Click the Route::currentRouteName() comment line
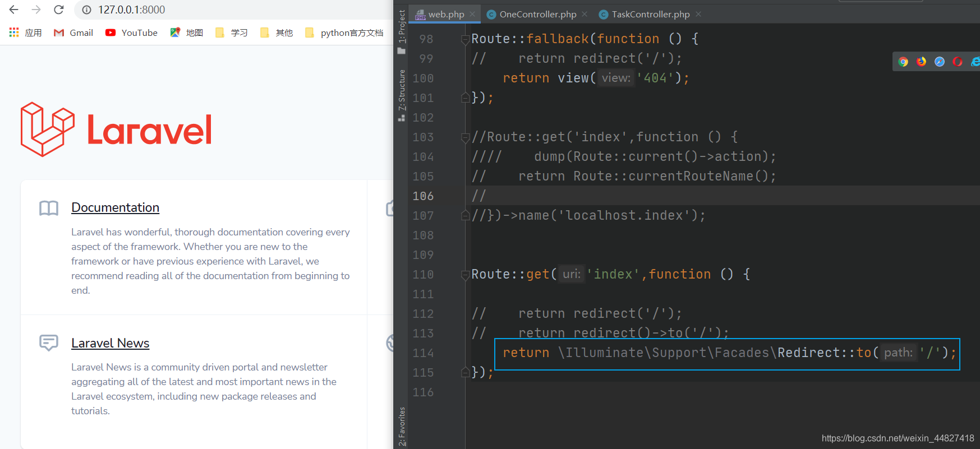Viewport: 980px width, 449px height. coord(624,176)
